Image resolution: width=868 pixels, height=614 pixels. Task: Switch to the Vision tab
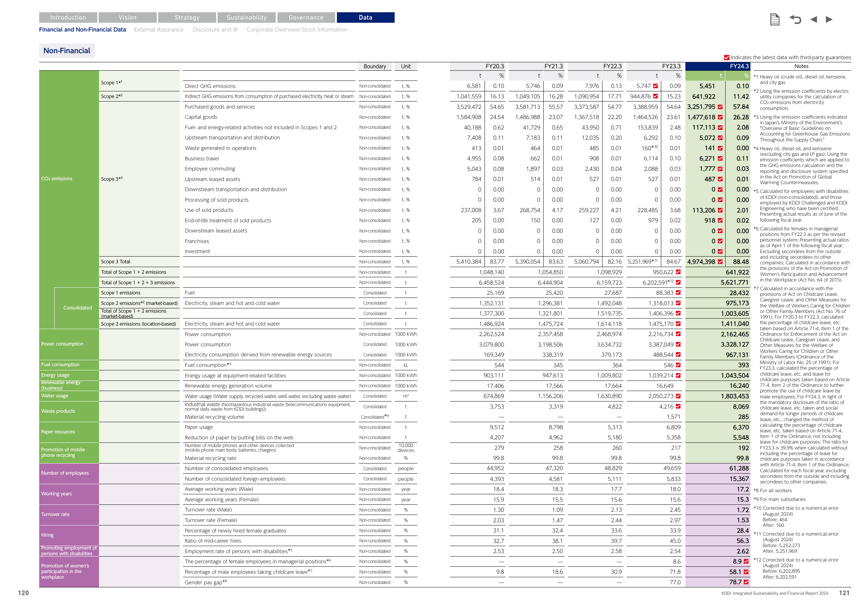[127, 18]
